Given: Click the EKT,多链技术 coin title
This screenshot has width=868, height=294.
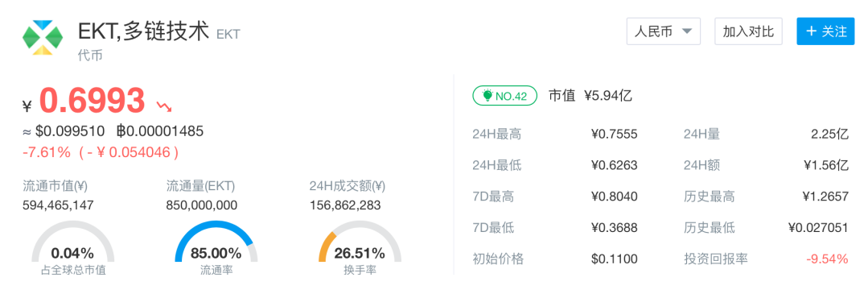Looking at the screenshot, I should (x=143, y=31).
